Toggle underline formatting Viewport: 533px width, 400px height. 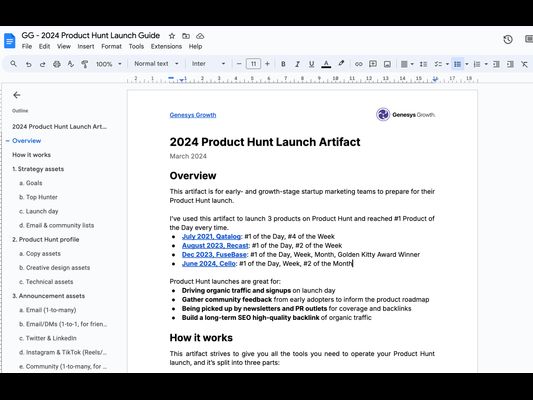pyautogui.click(x=311, y=64)
